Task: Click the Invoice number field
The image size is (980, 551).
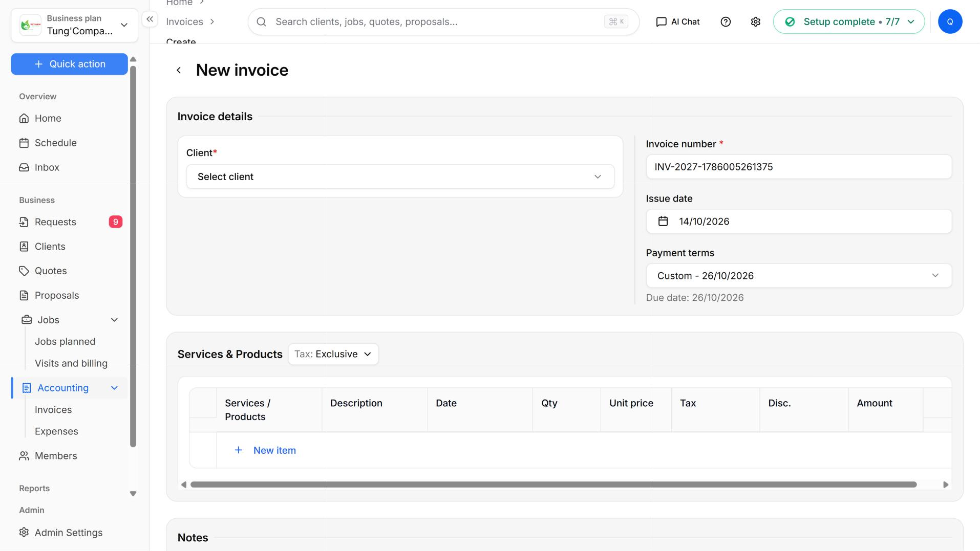Action: pyautogui.click(x=798, y=167)
